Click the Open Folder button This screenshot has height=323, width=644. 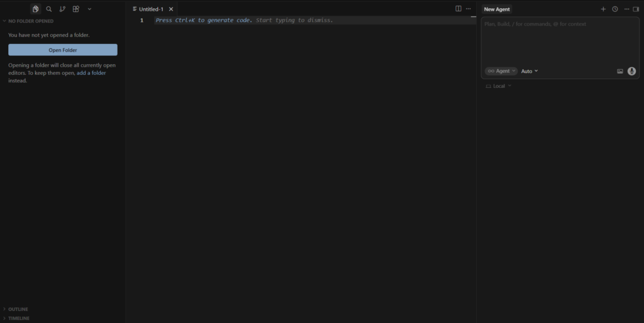63,50
